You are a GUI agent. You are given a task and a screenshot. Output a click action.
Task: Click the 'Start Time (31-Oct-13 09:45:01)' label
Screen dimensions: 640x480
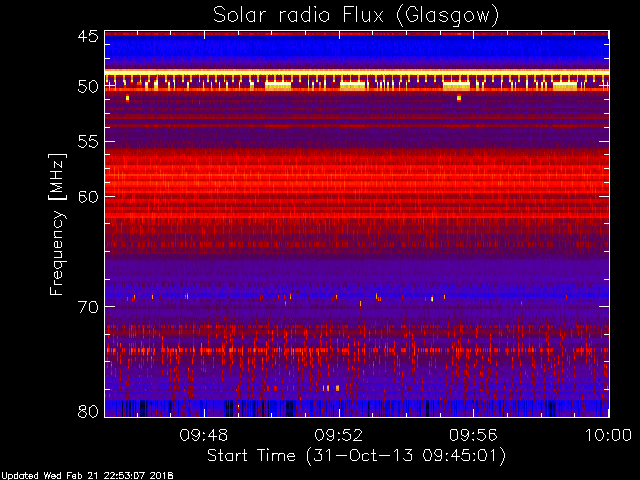click(356, 456)
